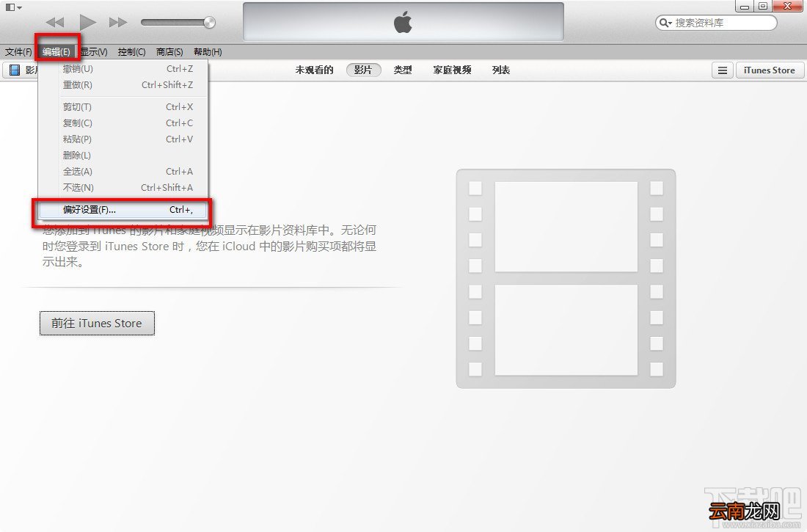Open 偏好设置(F)... preferences

(123, 210)
